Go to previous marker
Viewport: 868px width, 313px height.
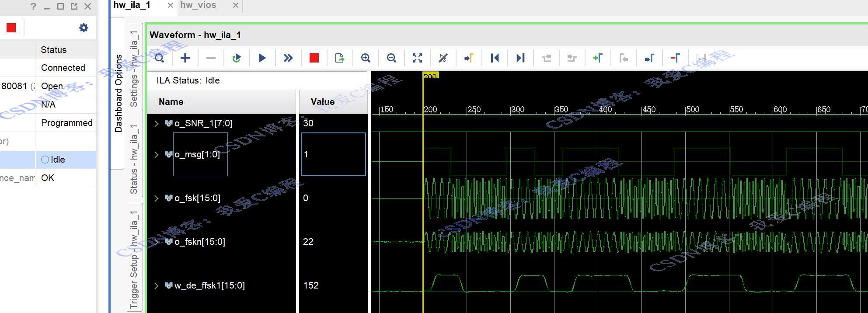[624, 58]
